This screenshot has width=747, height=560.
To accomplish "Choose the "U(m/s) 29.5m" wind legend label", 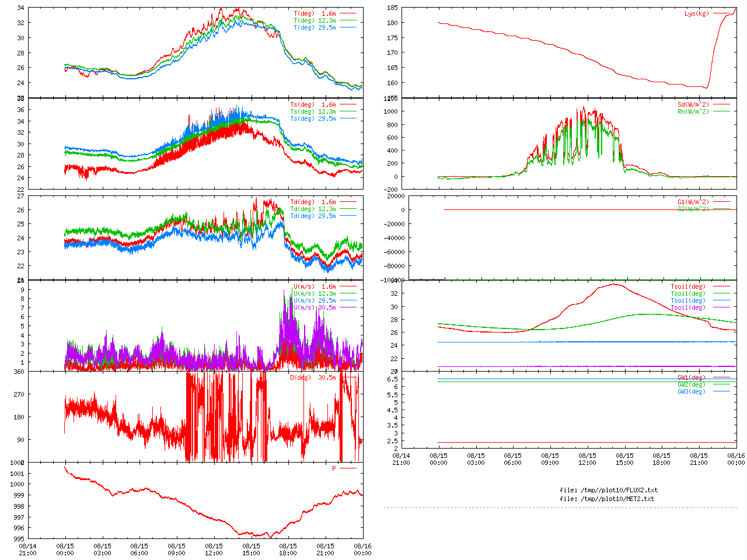I will click(x=315, y=300).
